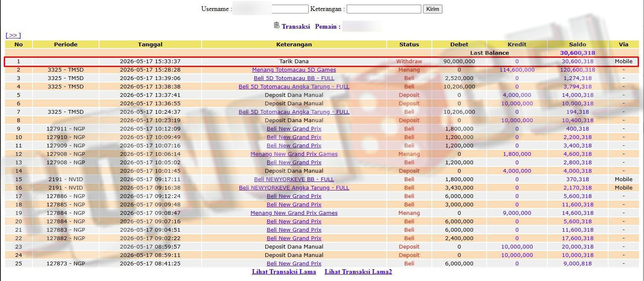Click the Tanggal column header

click(150, 44)
